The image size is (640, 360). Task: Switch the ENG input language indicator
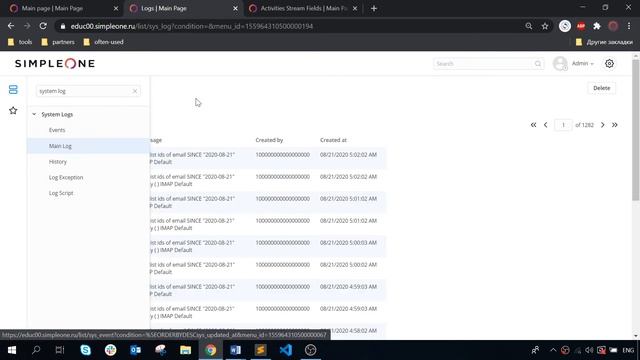tap(628, 350)
